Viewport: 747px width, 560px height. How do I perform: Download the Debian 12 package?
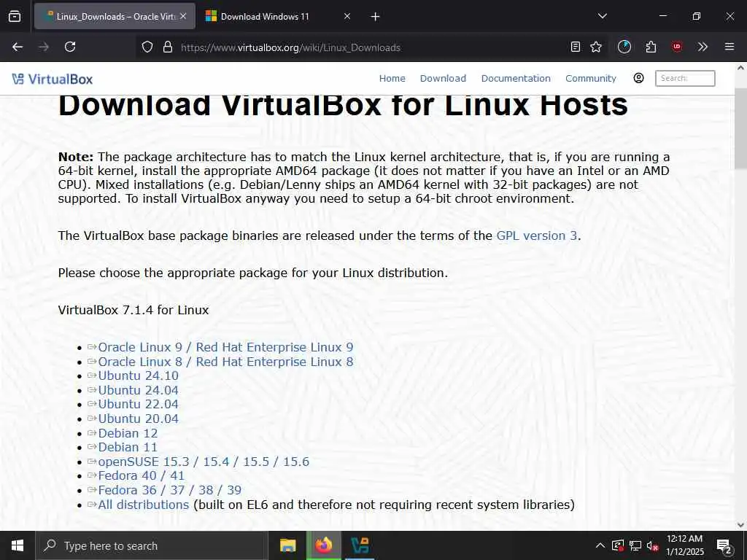coord(128,433)
